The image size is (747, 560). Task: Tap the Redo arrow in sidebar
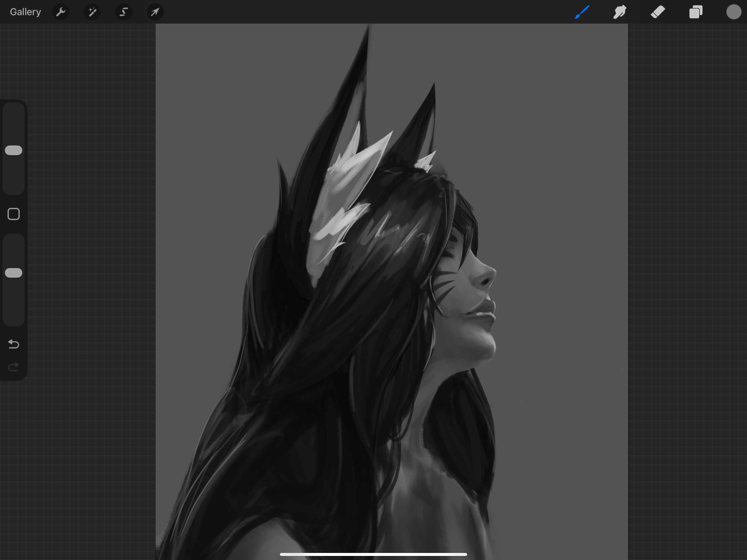(x=14, y=367)
